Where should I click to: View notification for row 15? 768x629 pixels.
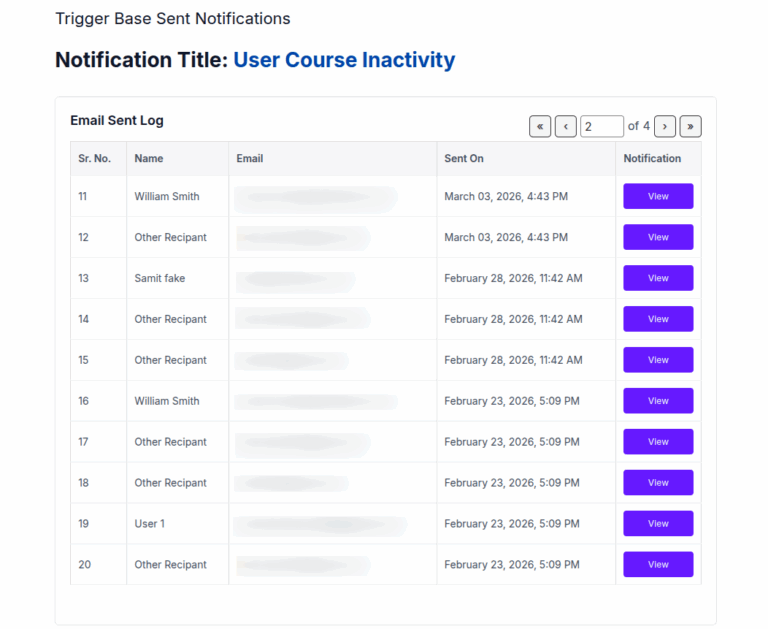[658, 360]
